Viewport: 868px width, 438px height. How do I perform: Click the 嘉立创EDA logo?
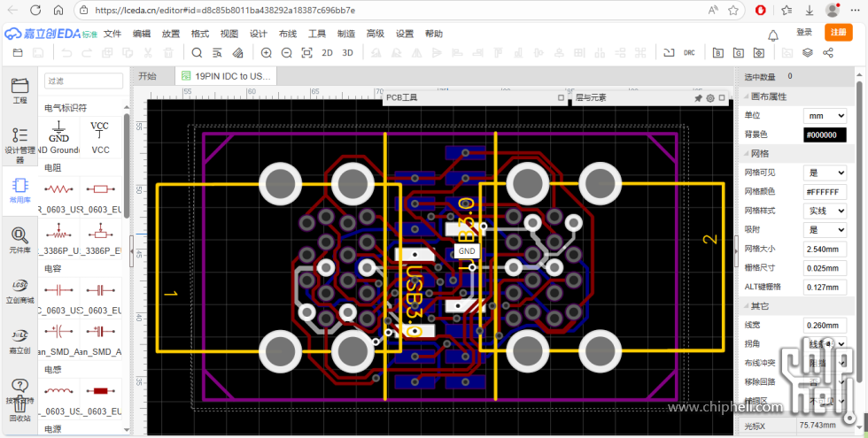coord(51,34)
